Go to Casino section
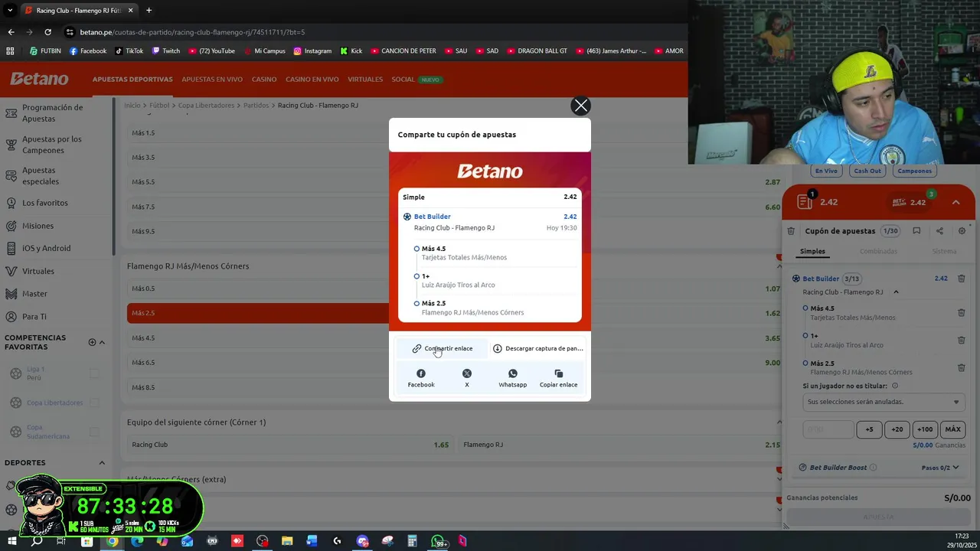 click(264, 80)
